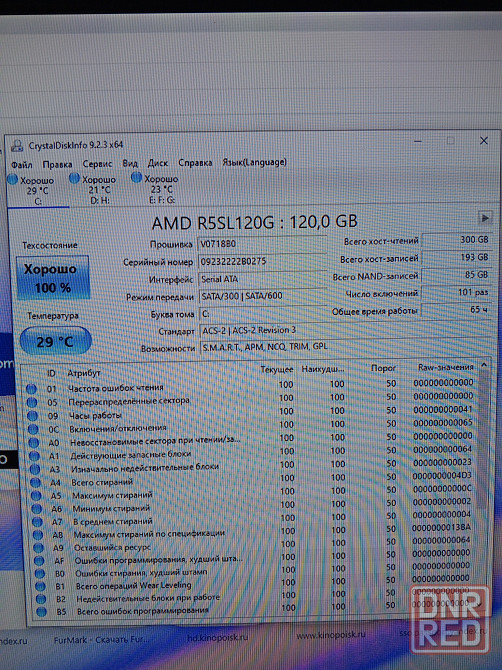Screen dimensions: 502x670
Task: Click the Возможности field with S.M.A.R.T., APM
Action: click(345, 347)
